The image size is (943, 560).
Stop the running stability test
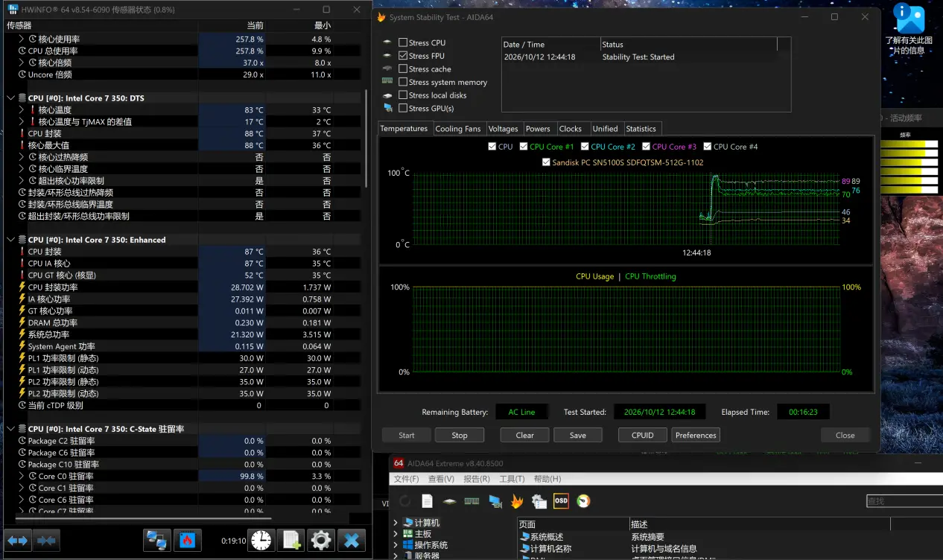coord(460,436)
